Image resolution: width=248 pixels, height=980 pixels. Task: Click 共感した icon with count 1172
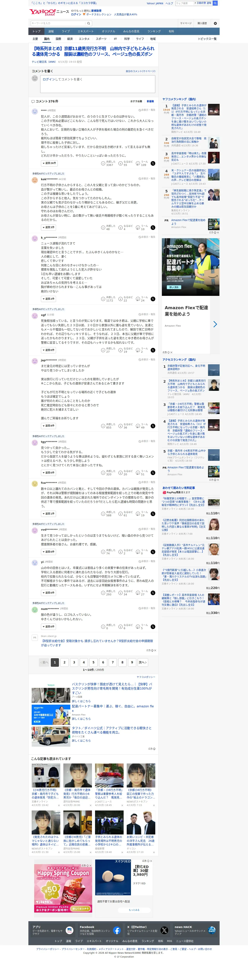(103, 299)
